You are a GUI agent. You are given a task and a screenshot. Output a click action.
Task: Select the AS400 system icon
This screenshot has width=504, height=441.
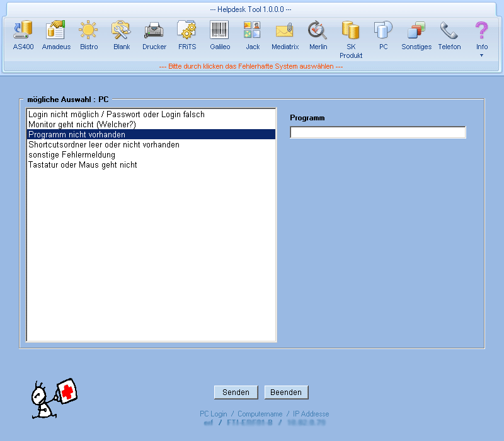[23, 31]
